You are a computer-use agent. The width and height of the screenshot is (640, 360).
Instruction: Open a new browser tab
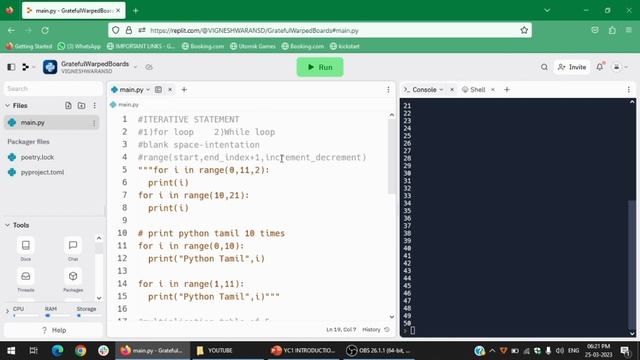136,11
